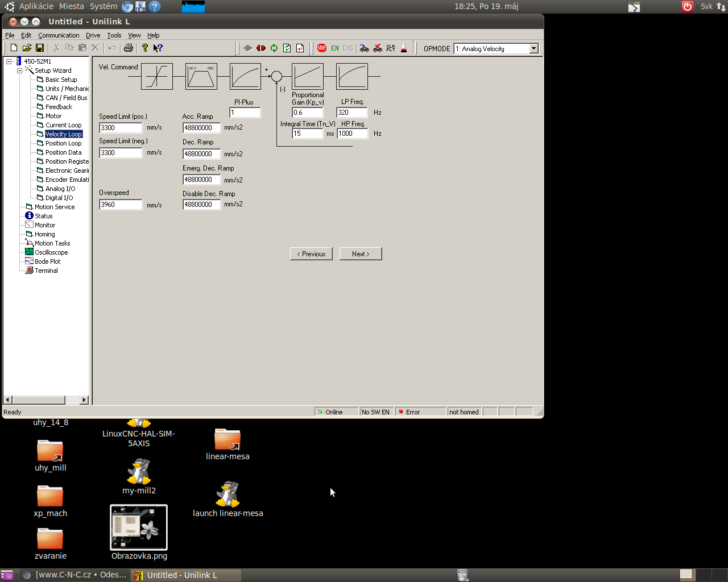Click the Proportional Gain input field

(307, 113)
